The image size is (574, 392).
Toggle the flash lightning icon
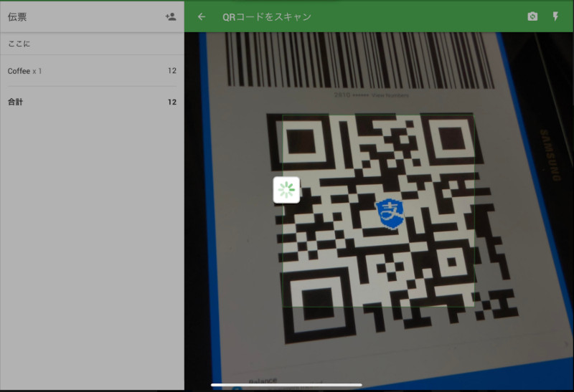[x=555, y=16]
